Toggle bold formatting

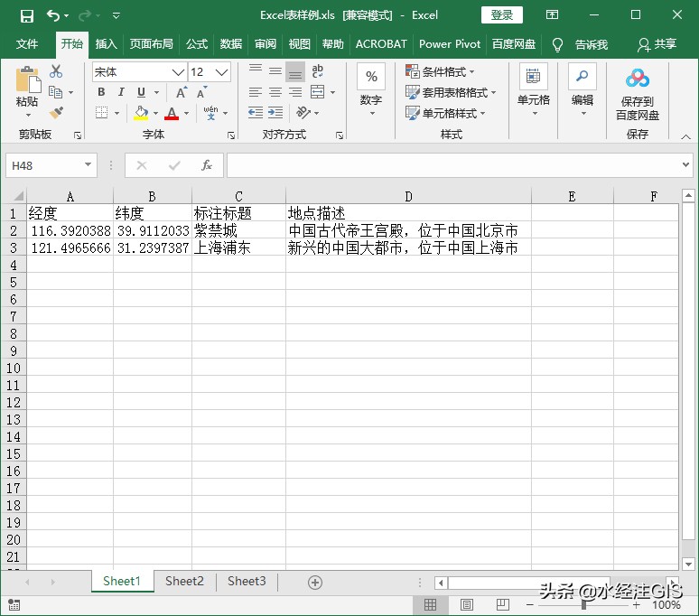click(x=101, y=92)
